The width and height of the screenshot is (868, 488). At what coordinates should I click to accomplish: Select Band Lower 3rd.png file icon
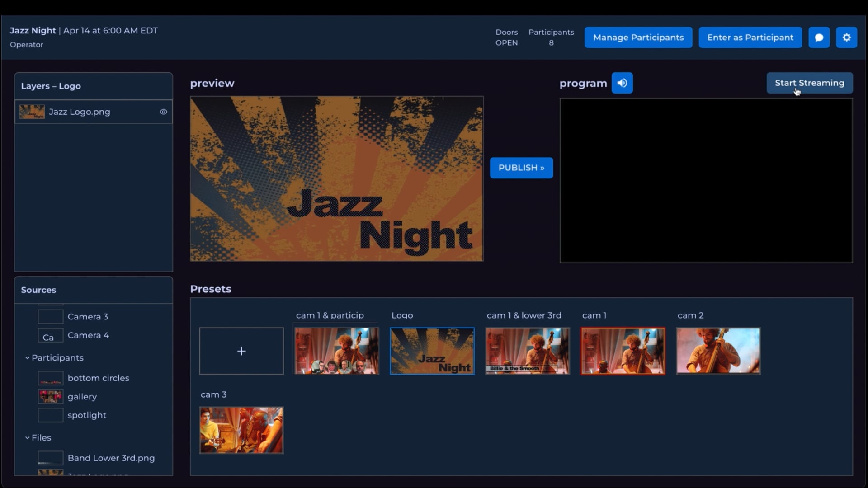[50, 458]
